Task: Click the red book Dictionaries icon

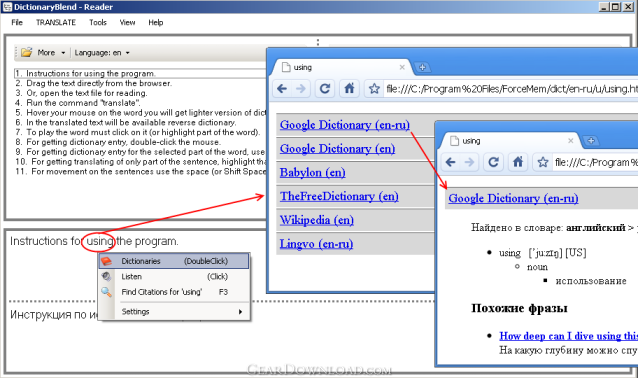Action: click(107, 261)
